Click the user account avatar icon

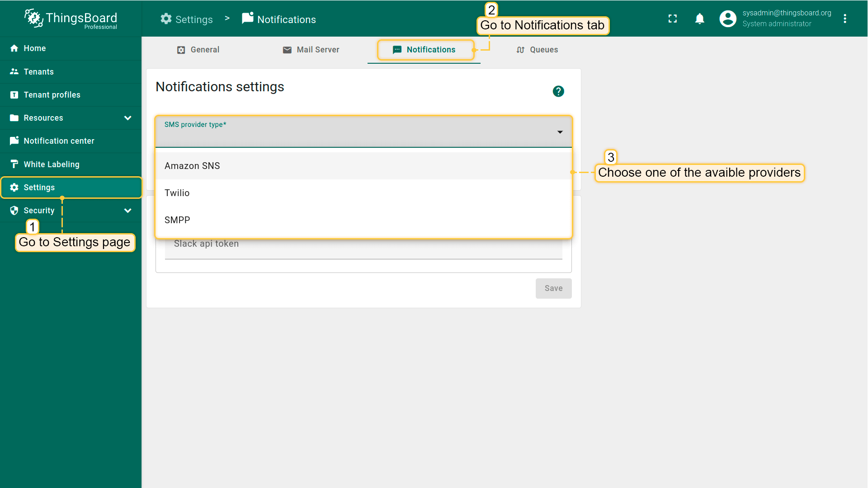[728, 19]
